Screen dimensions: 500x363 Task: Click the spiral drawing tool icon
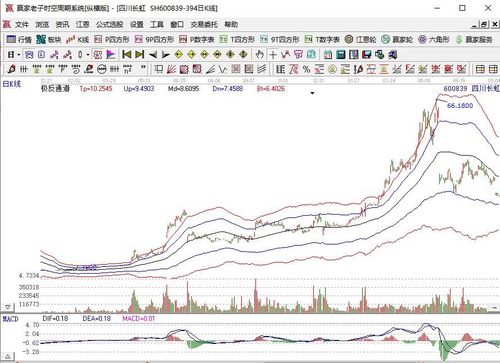tap(76, 69)
